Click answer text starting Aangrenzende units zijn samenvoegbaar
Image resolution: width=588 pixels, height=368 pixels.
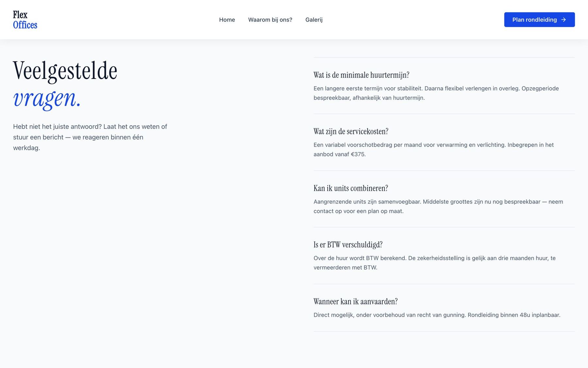click(x=438, y=206)
